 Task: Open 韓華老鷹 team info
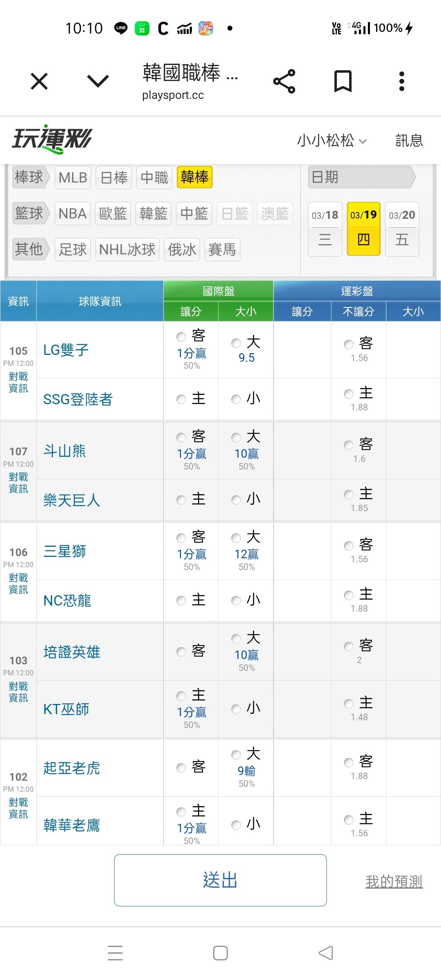[x=72, y=825]
